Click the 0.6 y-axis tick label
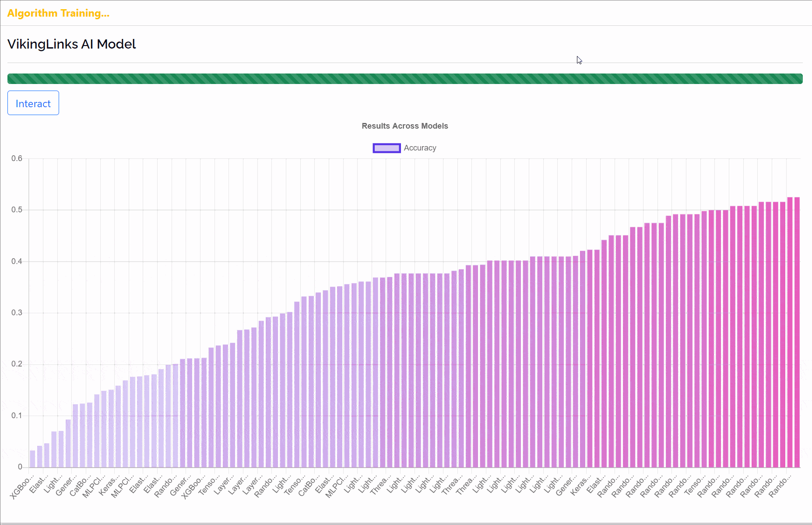 tap(17, 158)
